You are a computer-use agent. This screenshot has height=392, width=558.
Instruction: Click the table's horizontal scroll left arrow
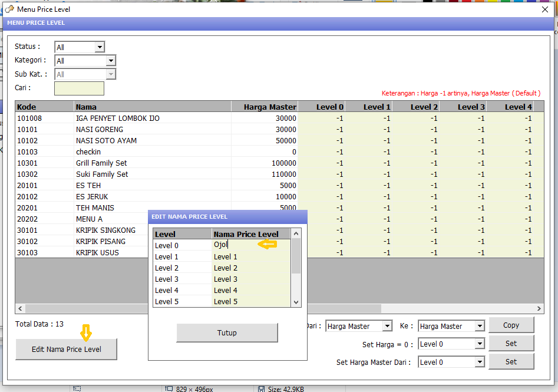click(20, 308)
